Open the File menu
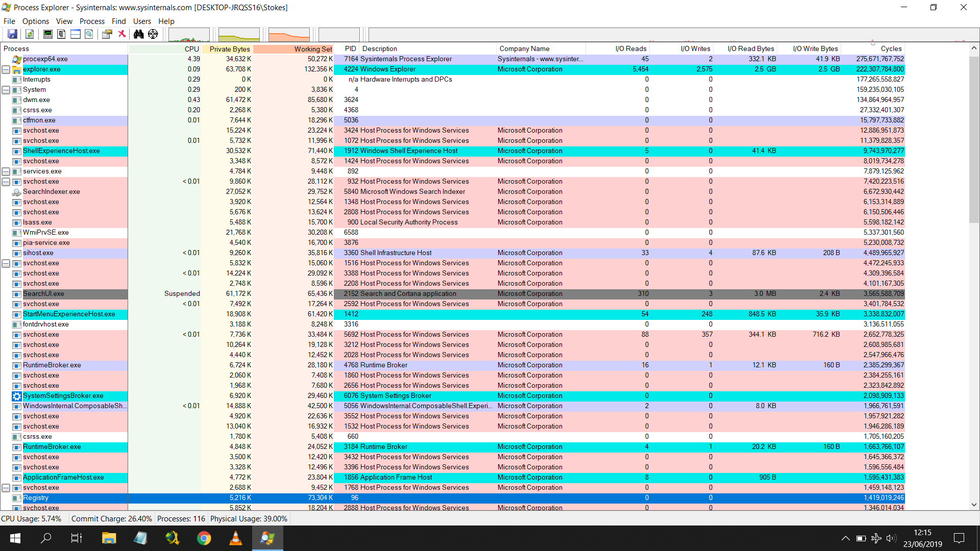Image resolution: width=980 pixels, height=551 pixels. coord(9,21)
